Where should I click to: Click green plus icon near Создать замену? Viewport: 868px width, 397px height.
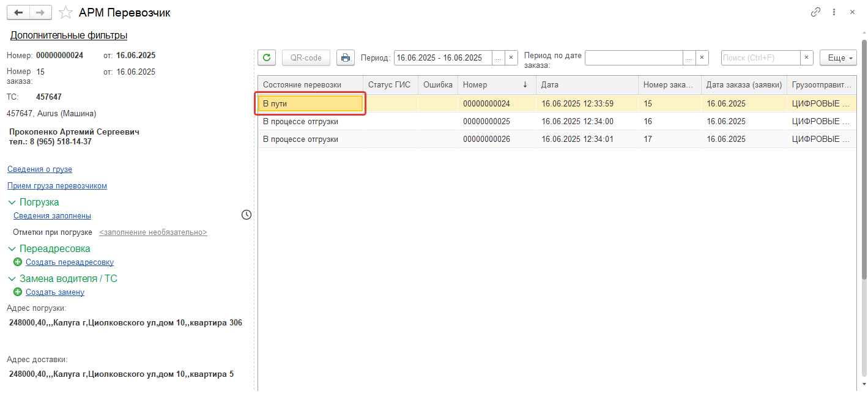point(18,292)
